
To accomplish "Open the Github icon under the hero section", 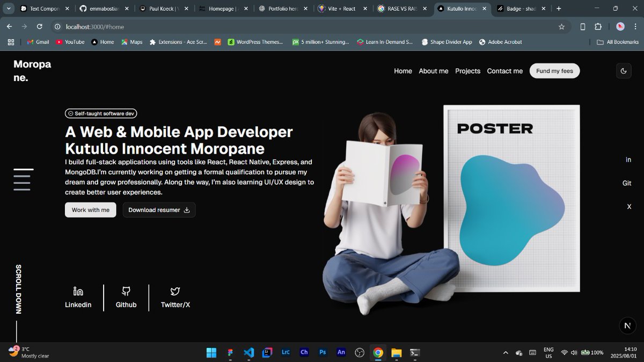I will 126,291.
